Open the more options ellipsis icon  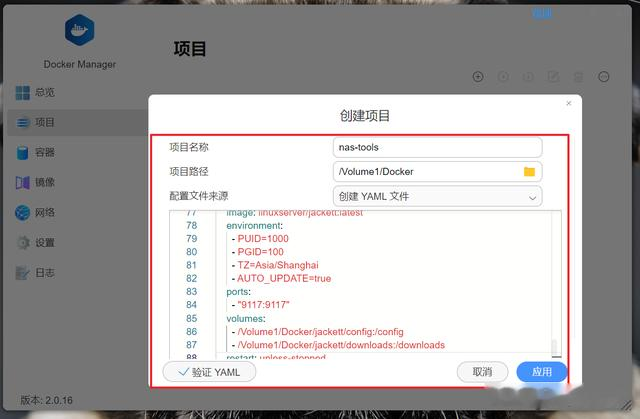pos(604,76)
